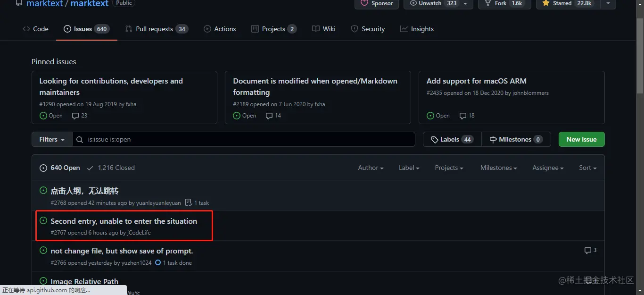Show the 640 Open issues

[x=60, y=168]
